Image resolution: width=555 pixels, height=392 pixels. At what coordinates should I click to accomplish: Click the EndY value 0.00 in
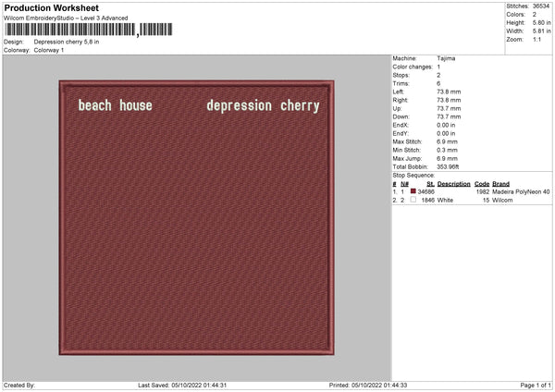click(446, 133)
